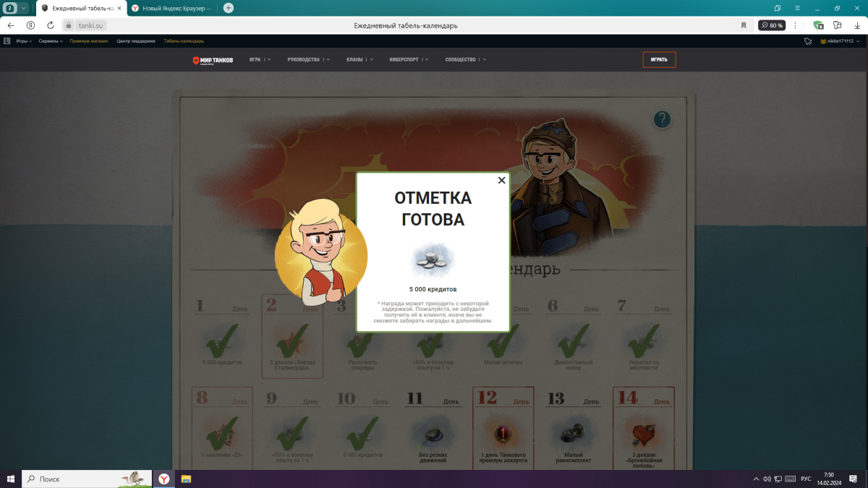The width and height of the screenshot is (868, 488).
Task: Open the Центр поддержки link
Action: click(x=136, y=41)
